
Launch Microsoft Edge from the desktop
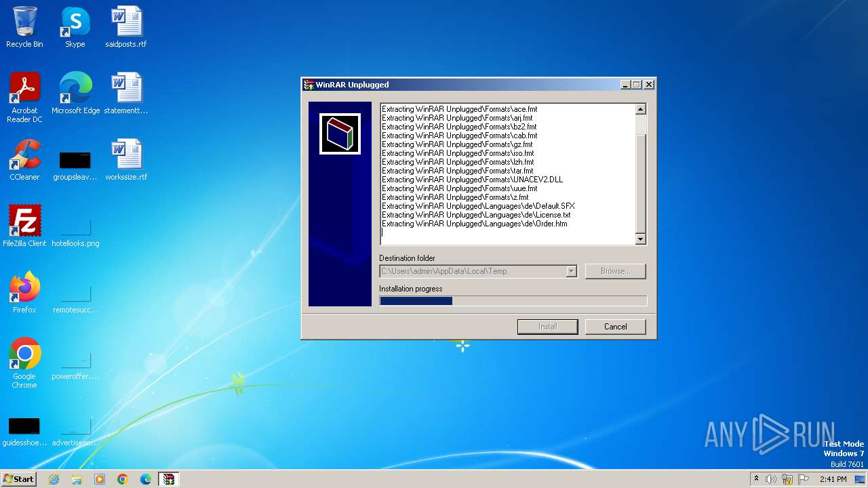(75, 94)
